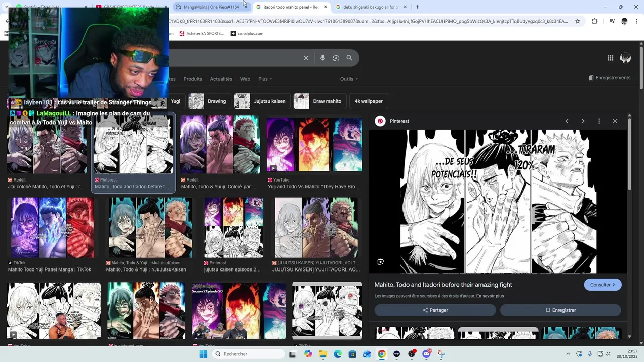Open TikTok result Mahito Todo Yuji Panel Manga

[51, 235]
